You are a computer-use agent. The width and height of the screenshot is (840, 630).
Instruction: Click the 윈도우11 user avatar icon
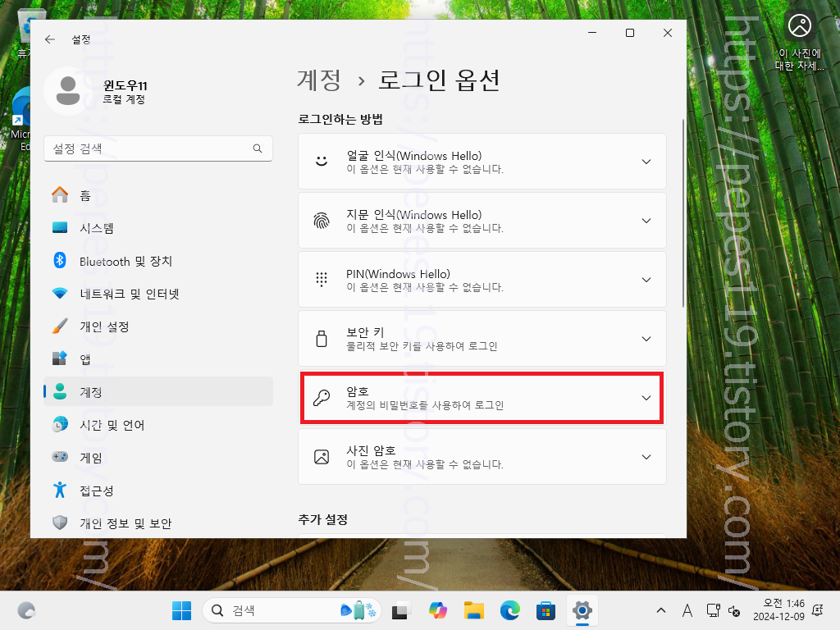(x=67, y=91)
